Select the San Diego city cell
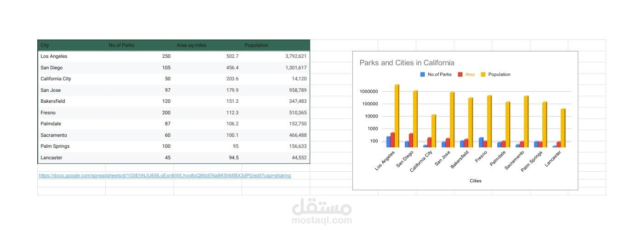The width and height of the screenshot is (644, 230). pos(51,67)
